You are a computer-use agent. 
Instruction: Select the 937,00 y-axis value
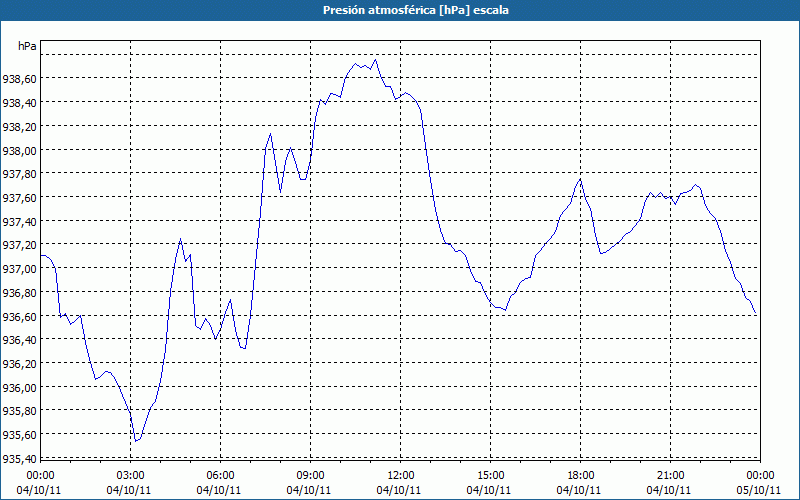click(x=19, y=268)
